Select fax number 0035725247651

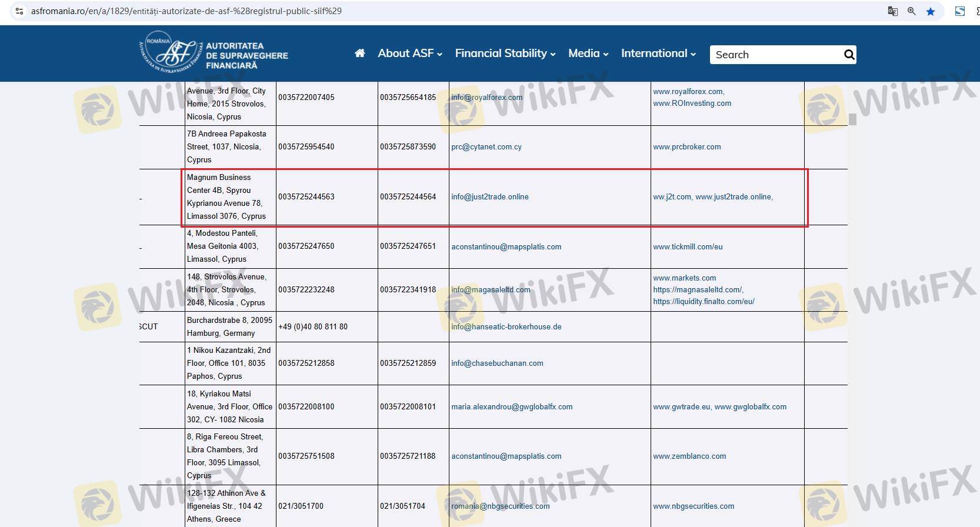[408, 246]
